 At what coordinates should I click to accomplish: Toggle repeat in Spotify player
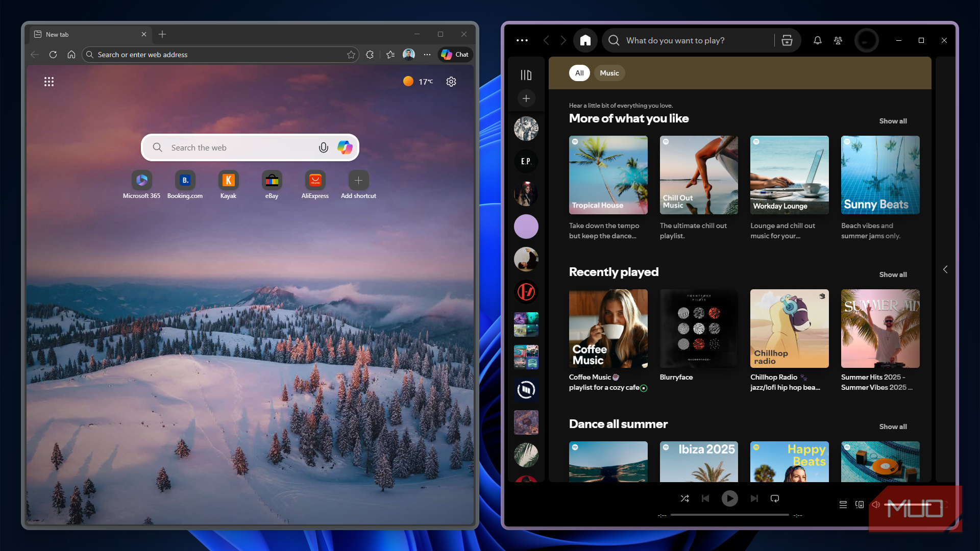tap(775, 498)
